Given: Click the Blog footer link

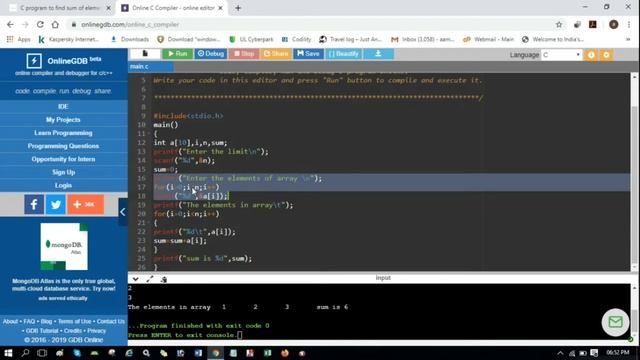Looking at the screenshot, I should click(46, 322).
